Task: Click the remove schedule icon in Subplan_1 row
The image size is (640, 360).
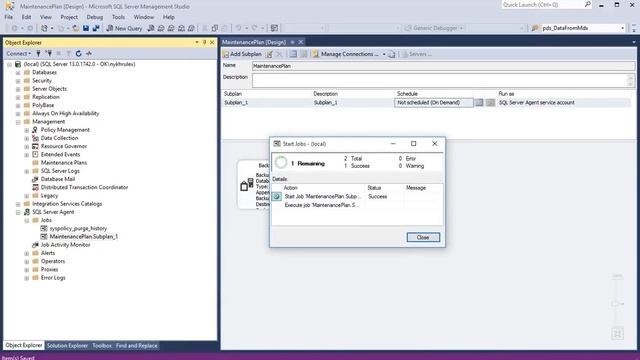Action: [490, 102]
